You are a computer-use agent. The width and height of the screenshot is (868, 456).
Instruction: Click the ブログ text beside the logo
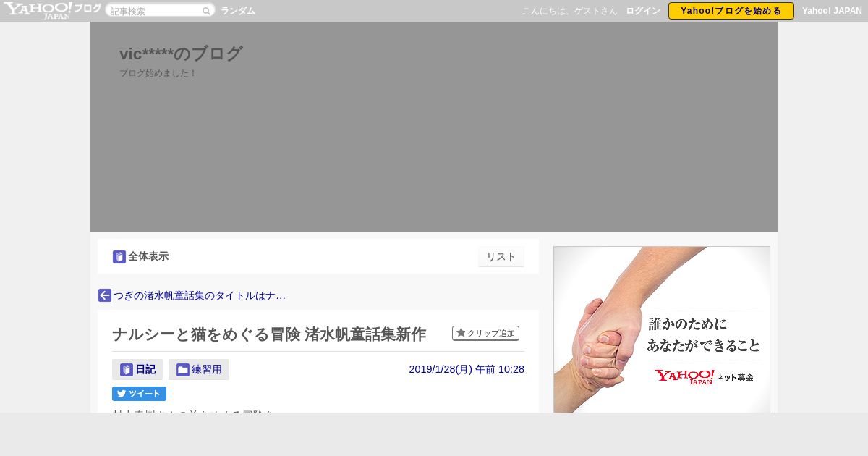(88, 9)
